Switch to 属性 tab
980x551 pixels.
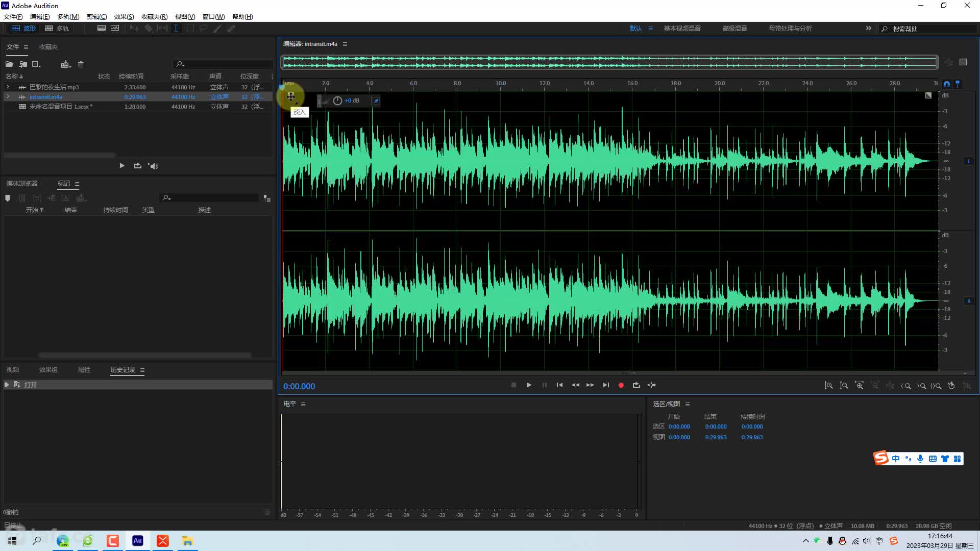tap(84, 370)
